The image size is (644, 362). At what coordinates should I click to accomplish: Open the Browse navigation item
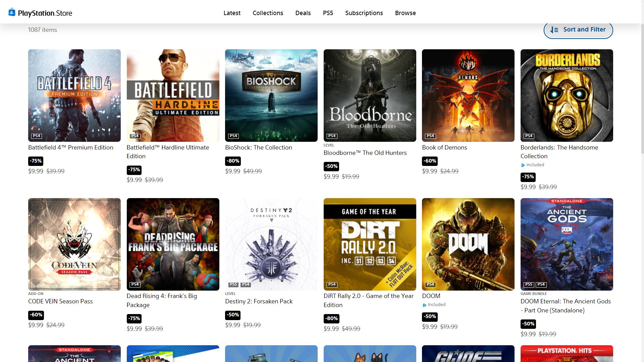pyautogui.click(x=405, y=13)
